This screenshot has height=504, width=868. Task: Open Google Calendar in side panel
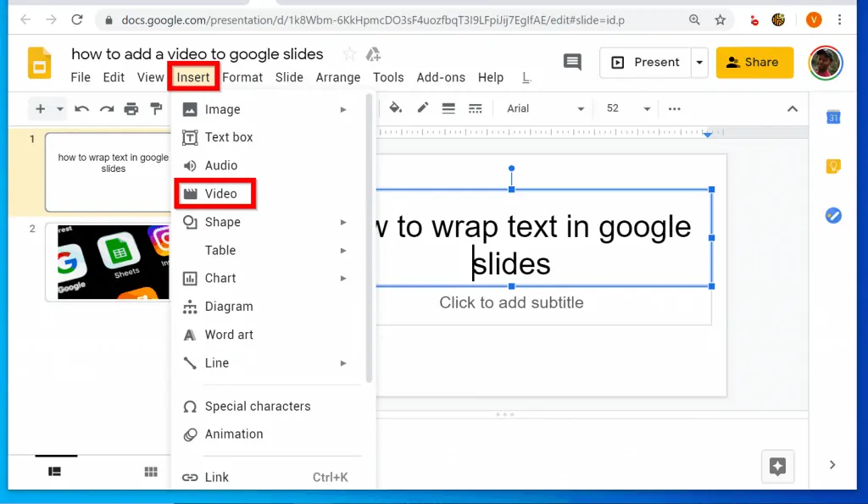click(x=833, y=118)
